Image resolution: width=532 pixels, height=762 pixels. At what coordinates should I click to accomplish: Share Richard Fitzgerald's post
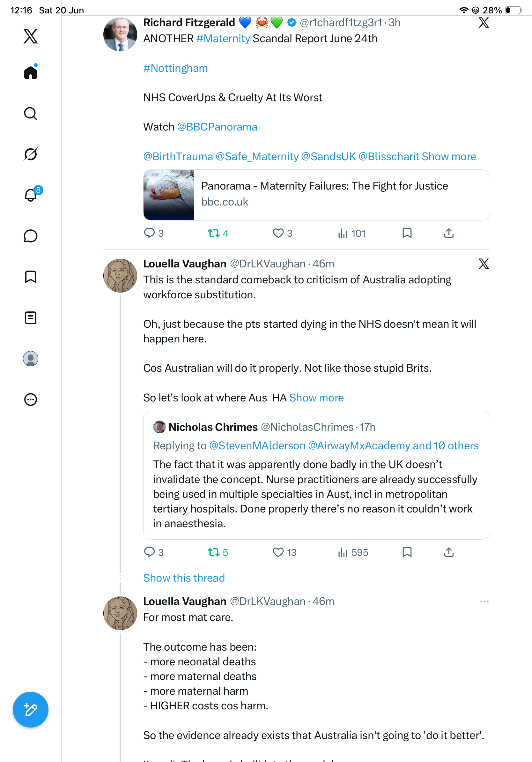point(449,233)
